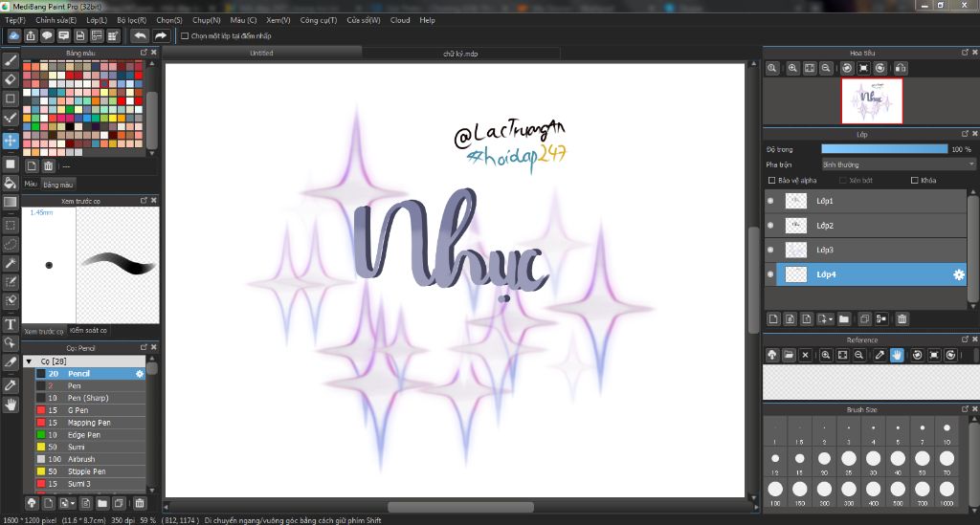Open a reference image with folder icon
Screen dimensions: 980x525
[x=789, y=355]
